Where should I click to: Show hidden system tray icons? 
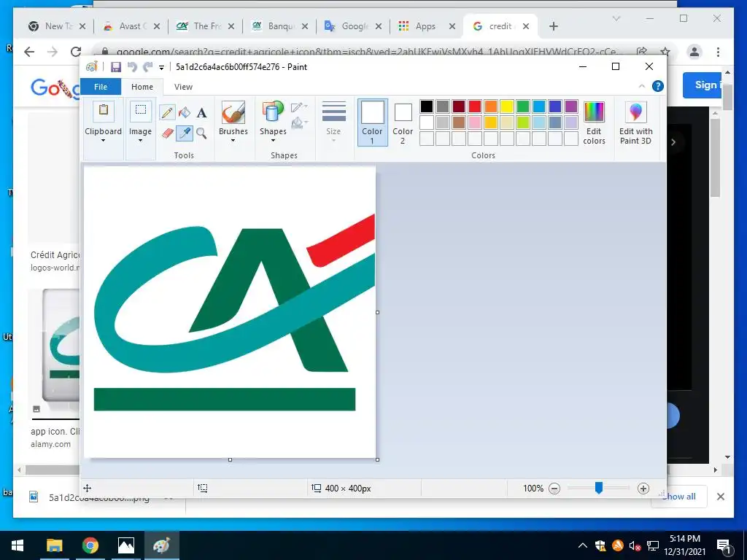(x=583, y=545)
